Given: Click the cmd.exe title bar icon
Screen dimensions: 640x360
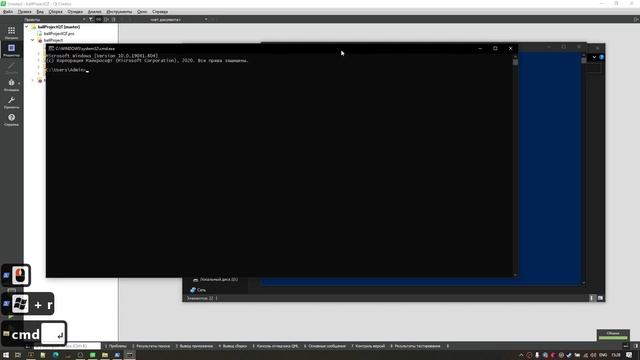Looking at the screenshot, I should [x=51, y=48].
